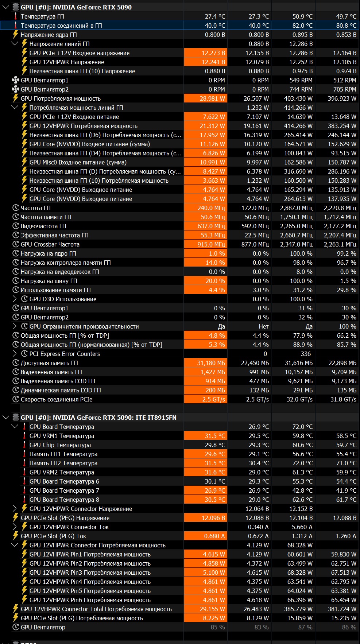Expand GPU Ограничители производительности
360x644 pixels.
(15, 326)
